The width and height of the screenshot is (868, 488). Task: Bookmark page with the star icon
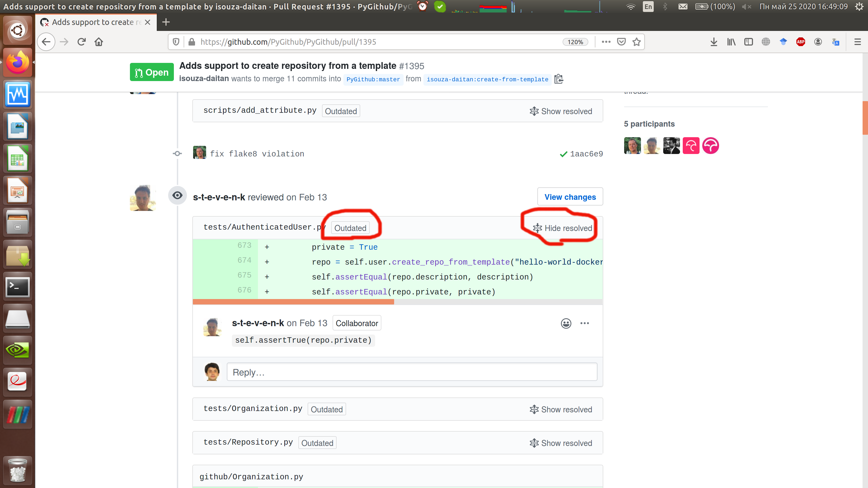636,42
